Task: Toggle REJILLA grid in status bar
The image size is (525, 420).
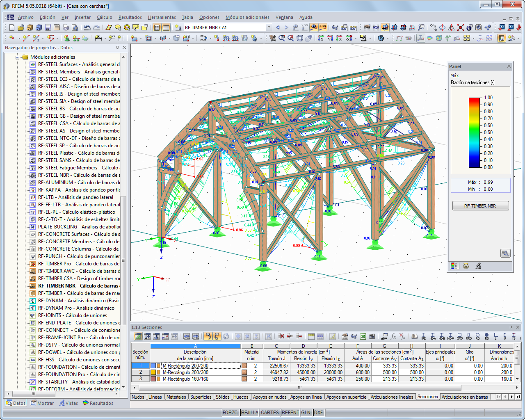Action: point(250,413)
